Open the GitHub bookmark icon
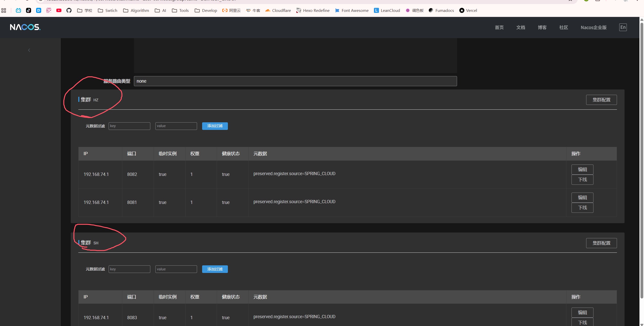Viewport: 644px width, 326px height. point(69,10)
